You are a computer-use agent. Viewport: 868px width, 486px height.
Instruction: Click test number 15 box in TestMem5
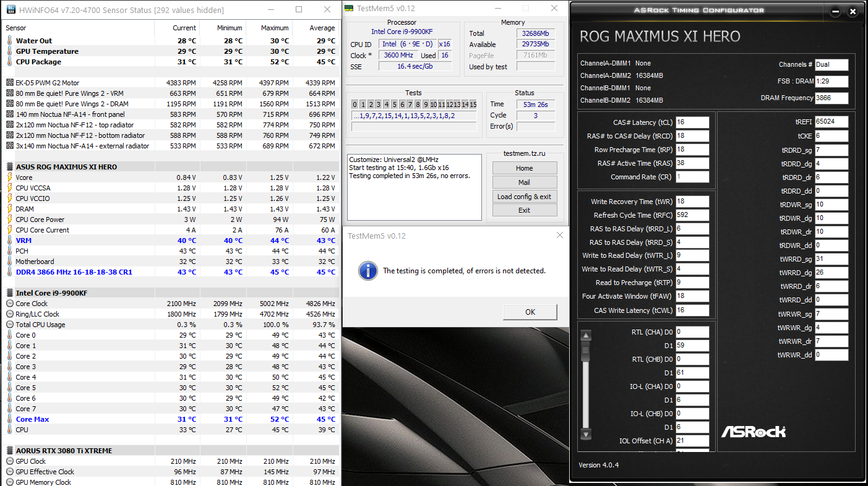point(473,104)
